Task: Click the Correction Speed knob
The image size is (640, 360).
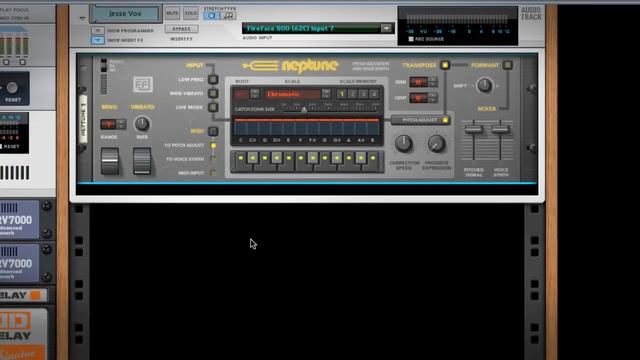Action: click(404, 144)
